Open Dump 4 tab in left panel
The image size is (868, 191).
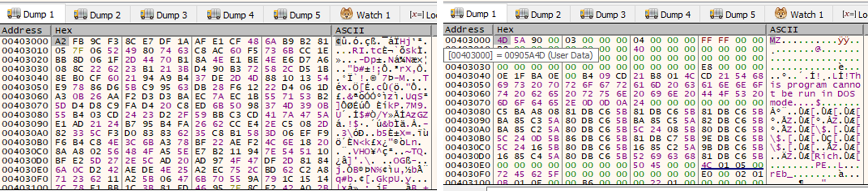click(230, 15)
